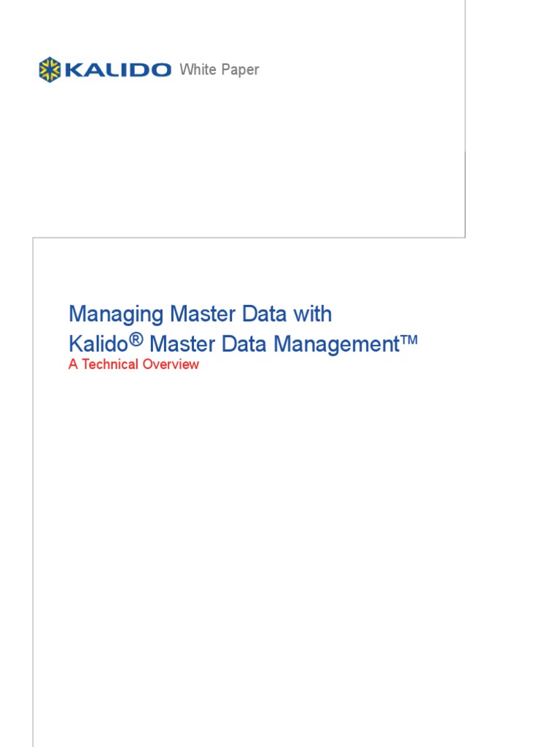Click the KALIDO wordmark text
Viewport: 560px width, 747px height.
tap(117, 70)
